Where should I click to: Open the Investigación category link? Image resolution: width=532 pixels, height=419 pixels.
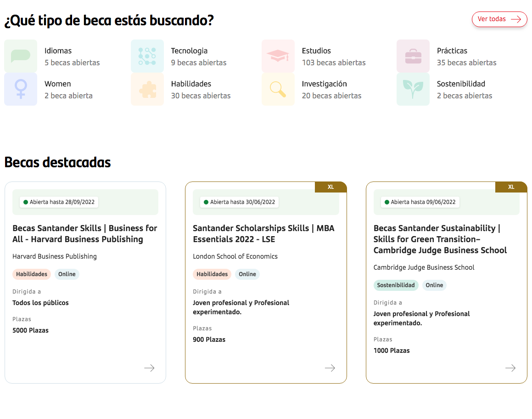[x=325, y=84]
